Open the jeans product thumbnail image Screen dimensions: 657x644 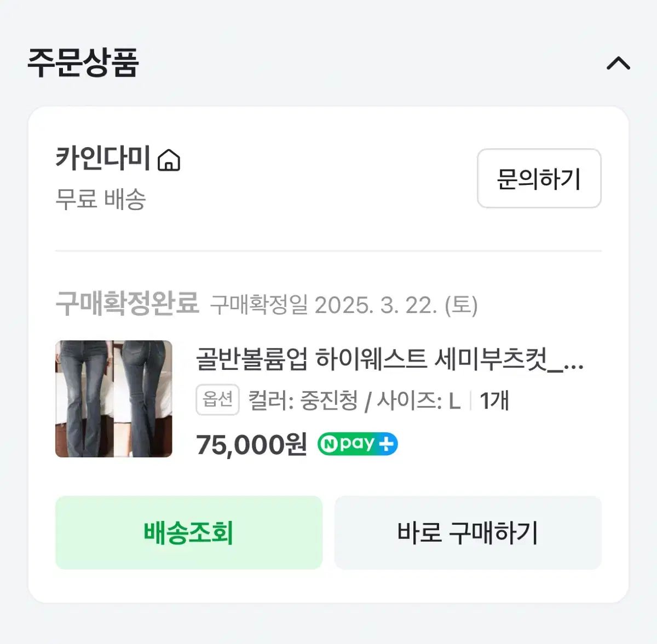(x=114, y=399)
